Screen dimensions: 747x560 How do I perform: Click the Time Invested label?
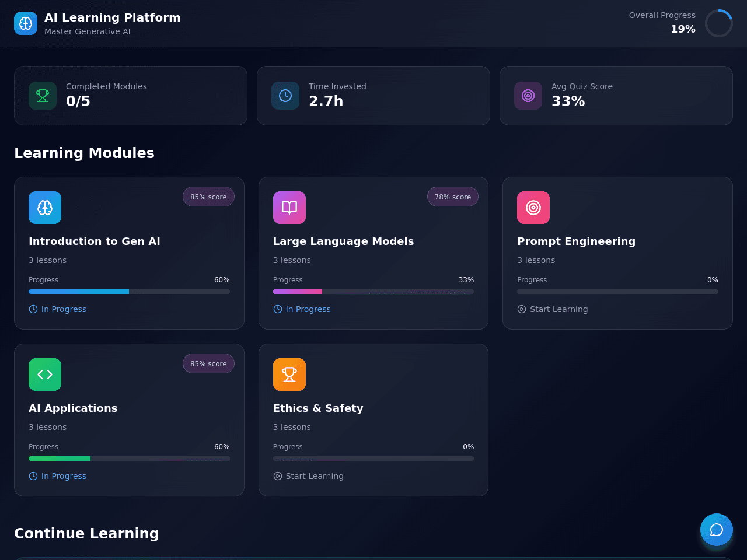click(x=337, y=86)
